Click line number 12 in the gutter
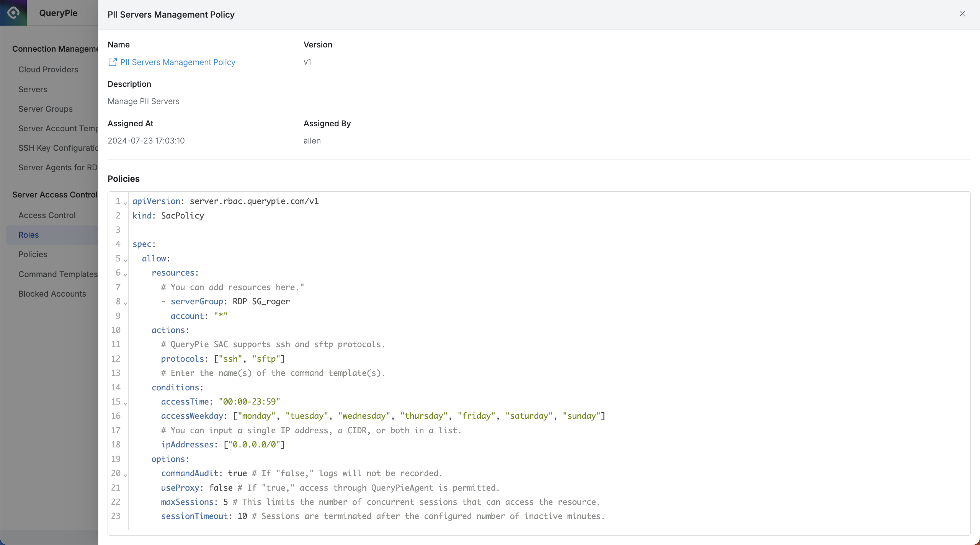Image resolution: width=980 pixels, height=545 pixels. (116, 359)
